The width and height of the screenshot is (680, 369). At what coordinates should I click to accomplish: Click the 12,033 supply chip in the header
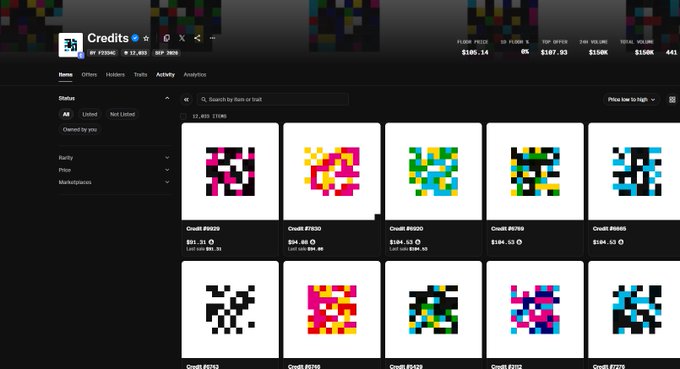136,53
